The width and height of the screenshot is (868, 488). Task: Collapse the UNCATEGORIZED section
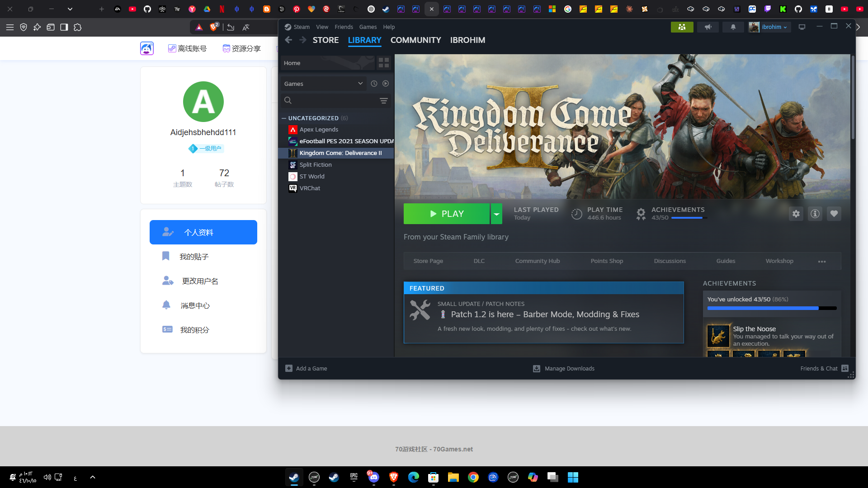click(284, 118)
